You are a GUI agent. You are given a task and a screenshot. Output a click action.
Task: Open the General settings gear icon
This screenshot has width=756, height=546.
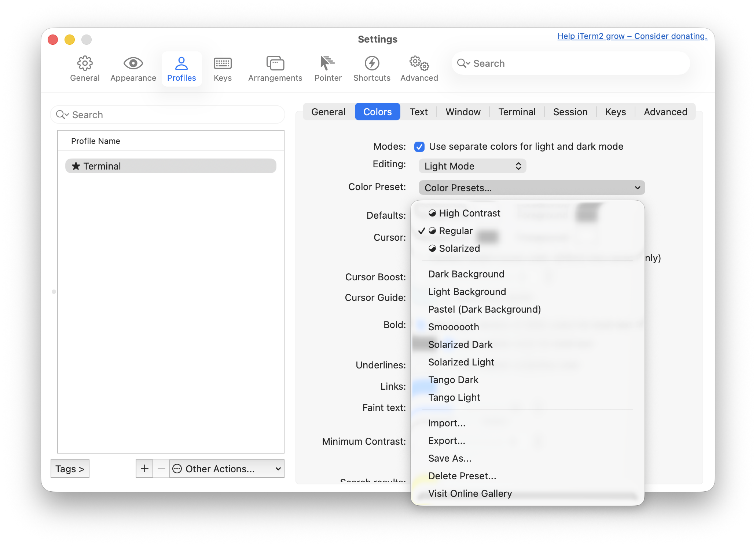pos(85,63)
